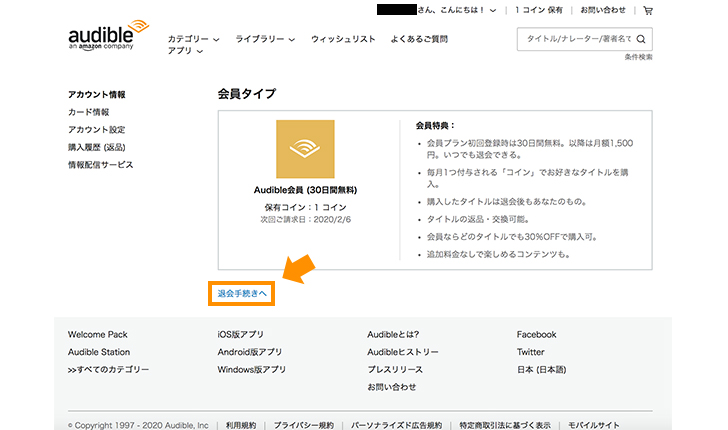Select アカウント情報 in the sidebar
Screen dimensions: 728x430
(x=97, y=94)
